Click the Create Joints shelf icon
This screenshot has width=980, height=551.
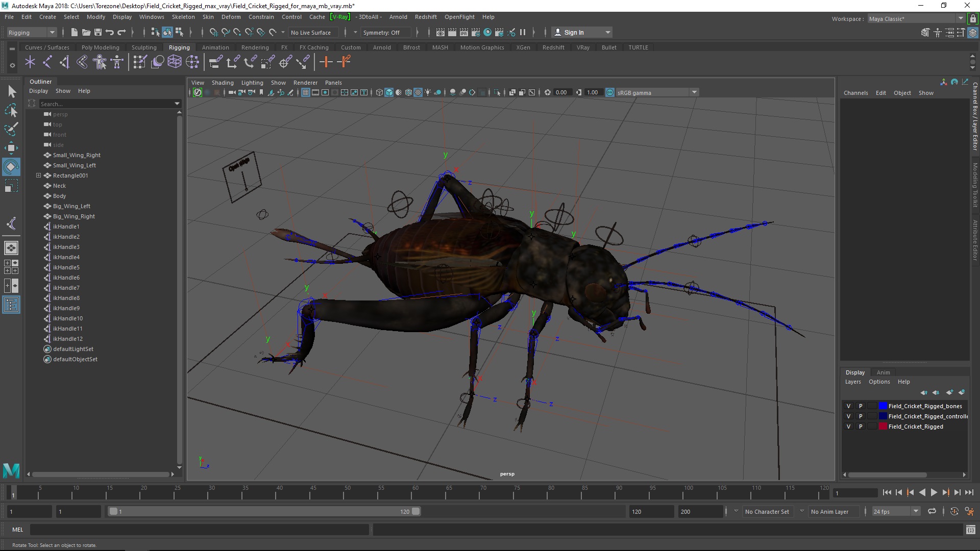(x=47, y=62)
